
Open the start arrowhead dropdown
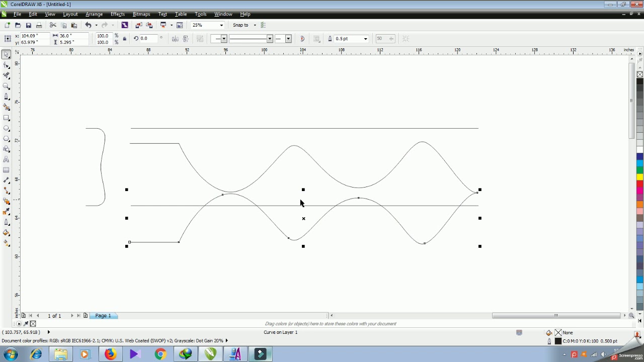[224, 39]
